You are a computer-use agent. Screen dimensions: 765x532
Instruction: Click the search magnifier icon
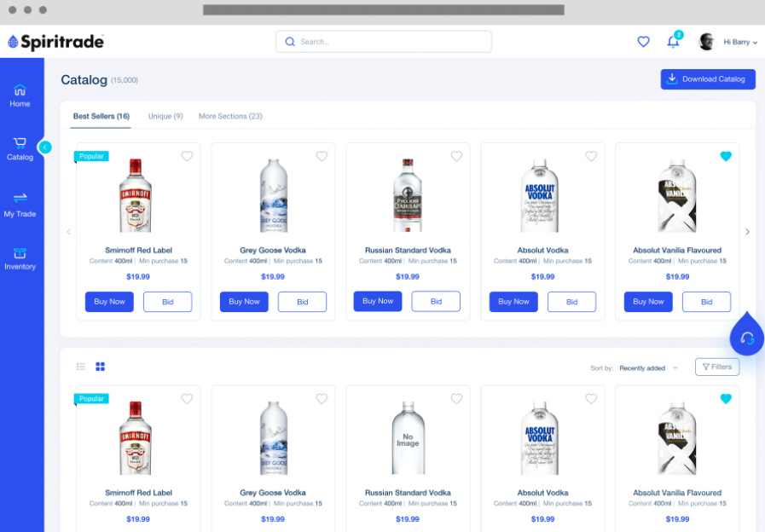[x=290, y=42]
